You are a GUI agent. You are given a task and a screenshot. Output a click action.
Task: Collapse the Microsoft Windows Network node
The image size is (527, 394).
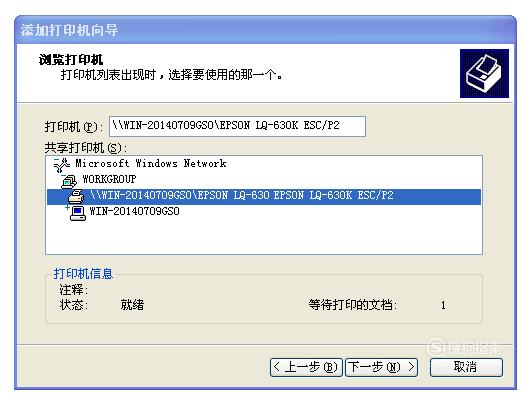[56, 160]
